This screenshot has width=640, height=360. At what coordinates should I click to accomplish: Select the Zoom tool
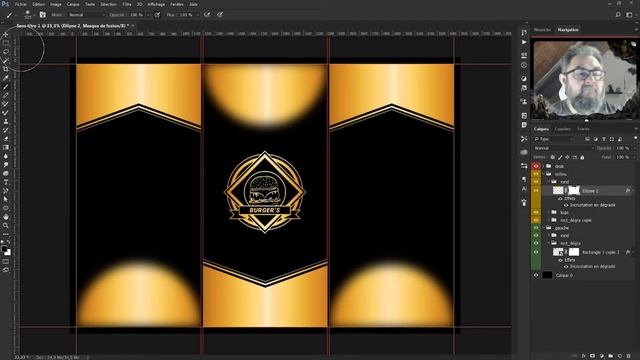[x=6, y=225]
